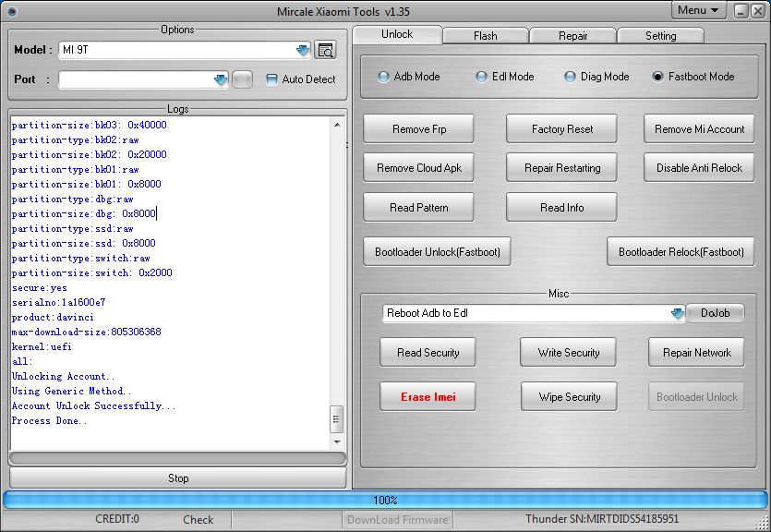Open the Port dropdown list

tap(221, 79)
